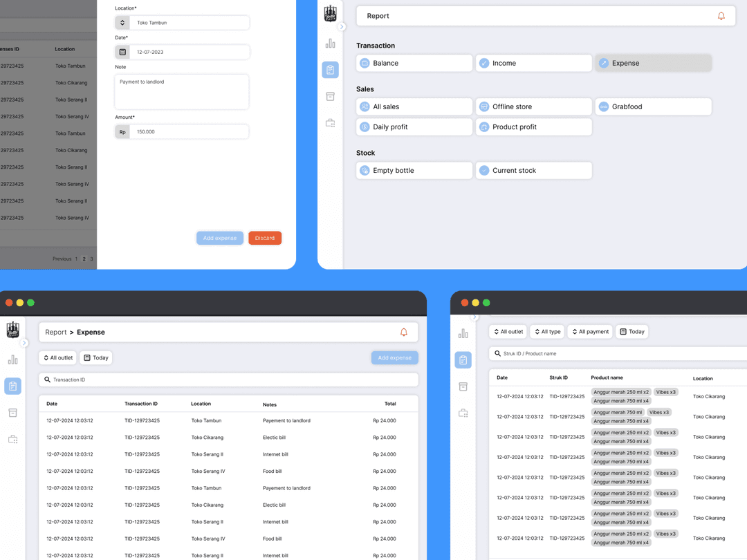
Task: Open the archive box icon in Report sidebar
Action: pos(330,97)
